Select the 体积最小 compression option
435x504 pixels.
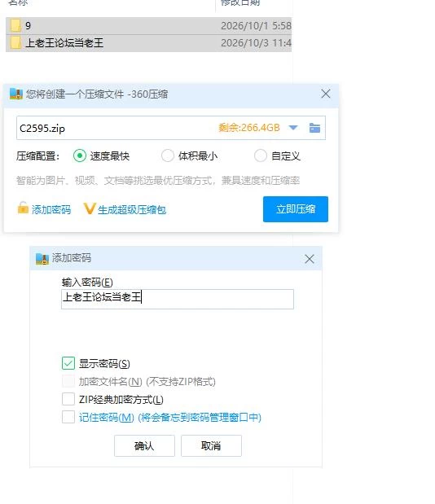[168, 156]
